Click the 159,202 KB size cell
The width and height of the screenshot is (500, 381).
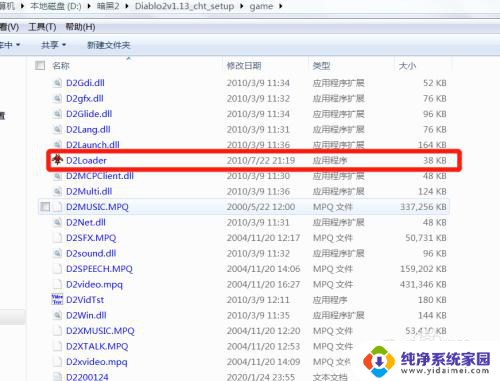(x=423, y=269)
